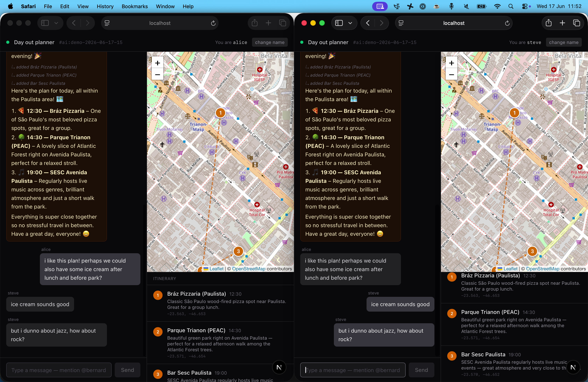Toggle sidebar in left Safari window

tap(45, 23)
